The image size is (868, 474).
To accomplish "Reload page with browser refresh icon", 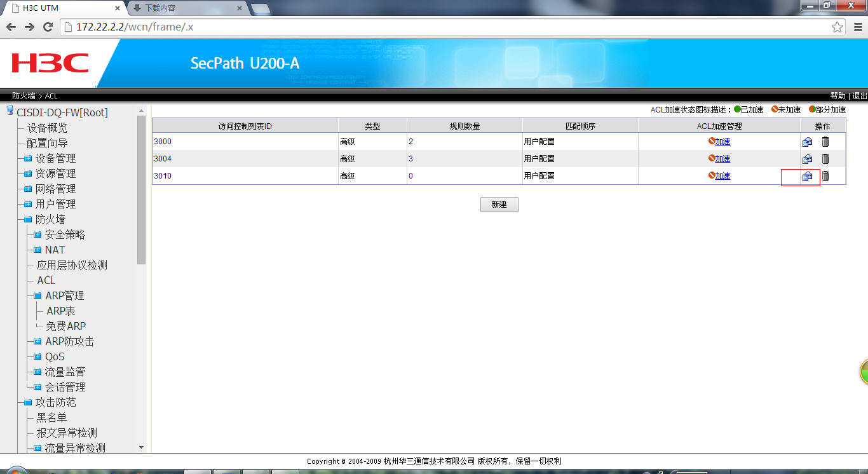I will click(x=48, y=27).
